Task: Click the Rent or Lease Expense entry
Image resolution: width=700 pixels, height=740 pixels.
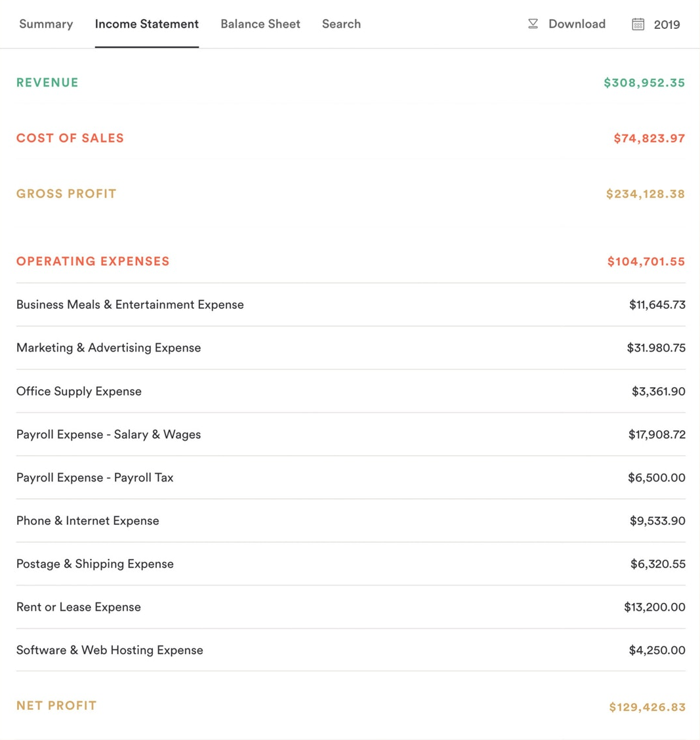Action: tap(78, 607)
